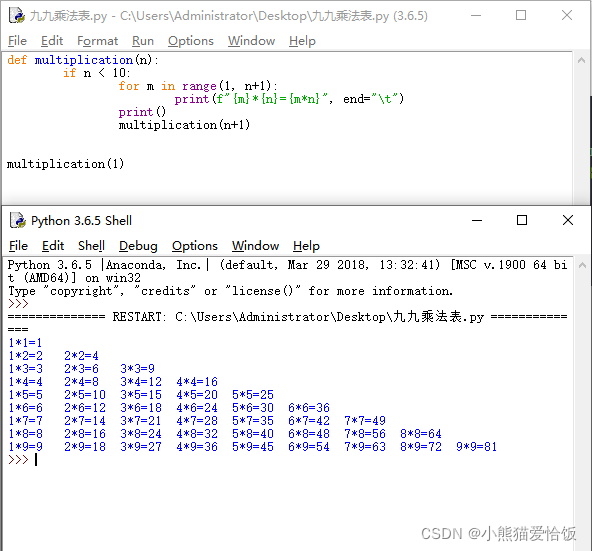Open Help menu in editor window
This screenshot has height=551, width=592.
click(302, 41)
